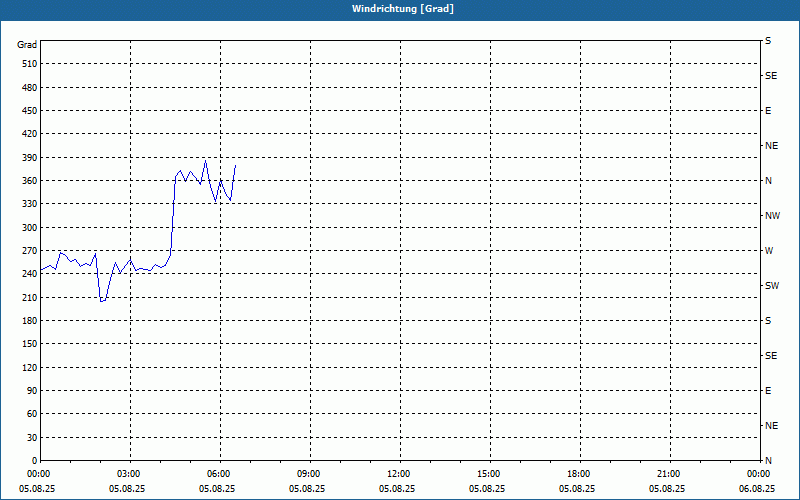
Task: Pick the 180 degree axis value
Action: click(x=30, y=320)
